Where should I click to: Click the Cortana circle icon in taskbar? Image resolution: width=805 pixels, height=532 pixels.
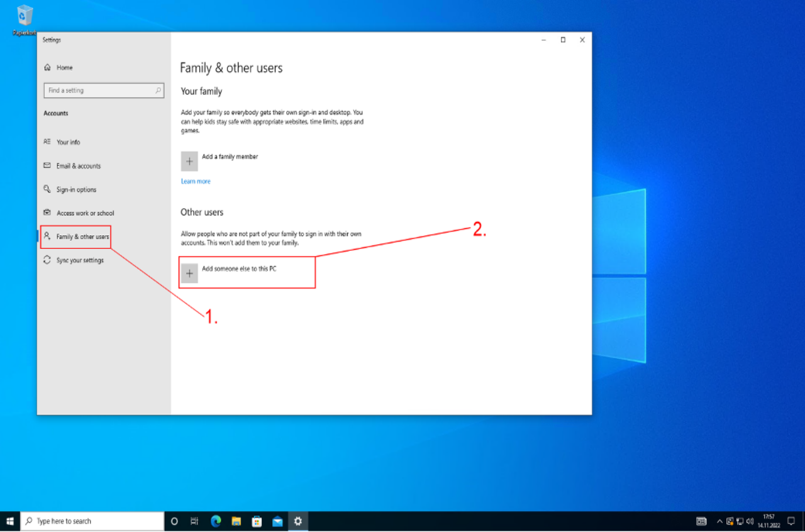pyautogui.click(x=174, y=521)
